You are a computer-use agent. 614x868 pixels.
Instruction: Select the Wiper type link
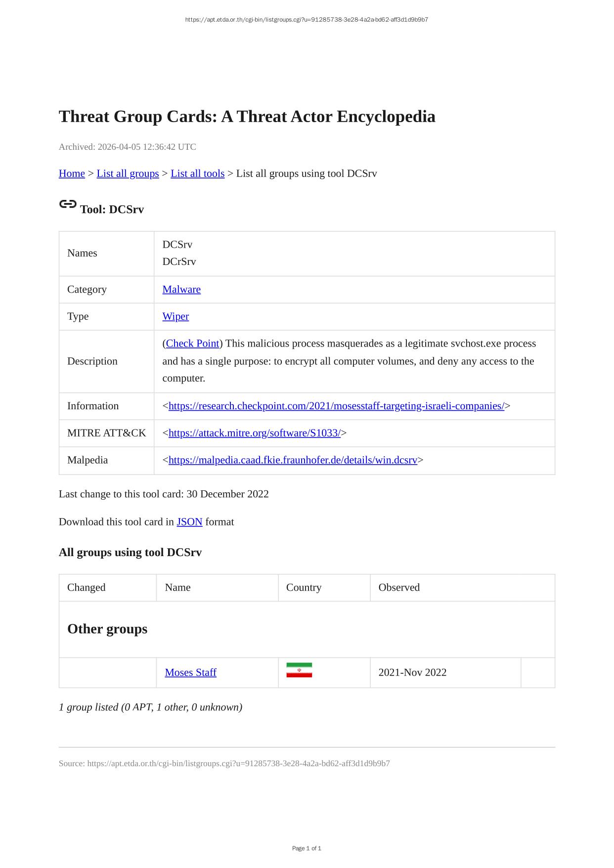175,316
